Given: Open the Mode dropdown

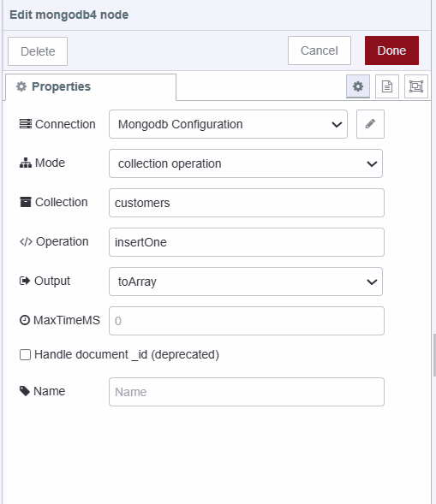Looking at the screenshot, I should pos(246,163).
